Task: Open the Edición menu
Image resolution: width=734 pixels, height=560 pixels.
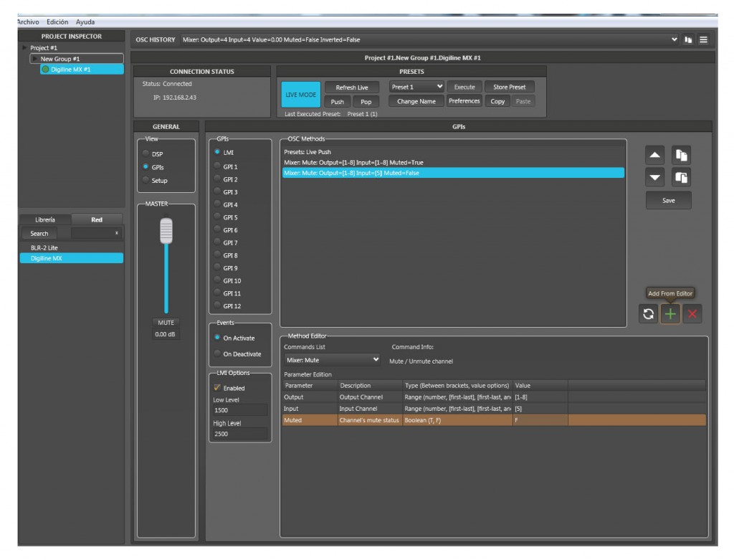Action: pyautogui.click(x=57, y=22)
